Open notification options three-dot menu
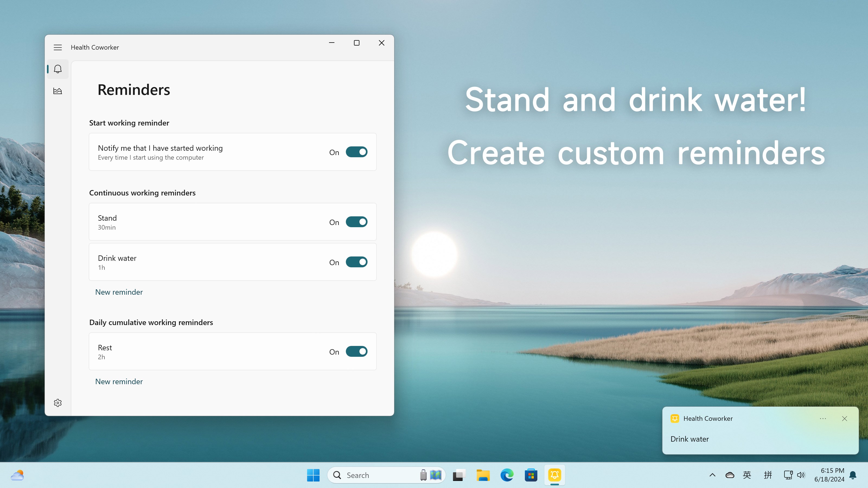Image resolution: width=868 pixels, height=488 pixels. point(823,419)
